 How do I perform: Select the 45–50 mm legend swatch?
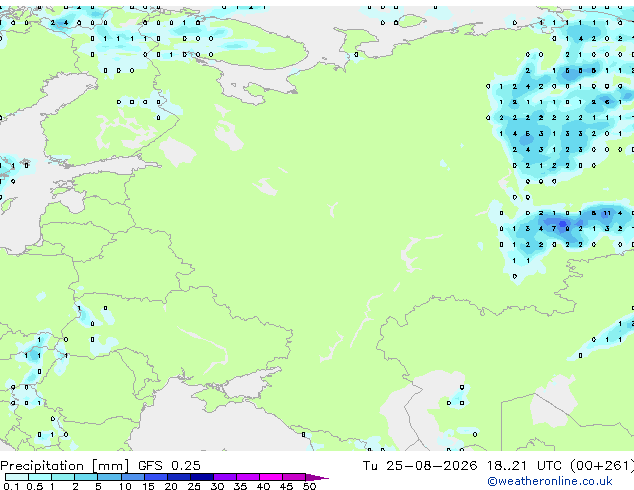[x=294, y=477]
